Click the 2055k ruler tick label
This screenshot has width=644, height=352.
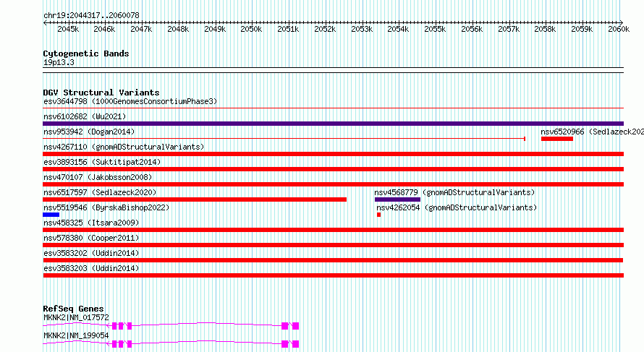(x=435, y=29)
